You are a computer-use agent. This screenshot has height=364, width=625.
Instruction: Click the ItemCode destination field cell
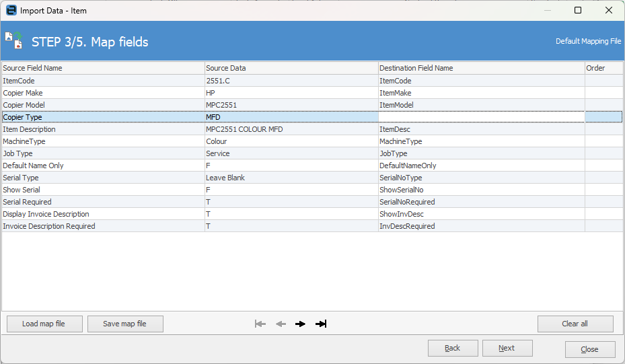tap(482, 81)
